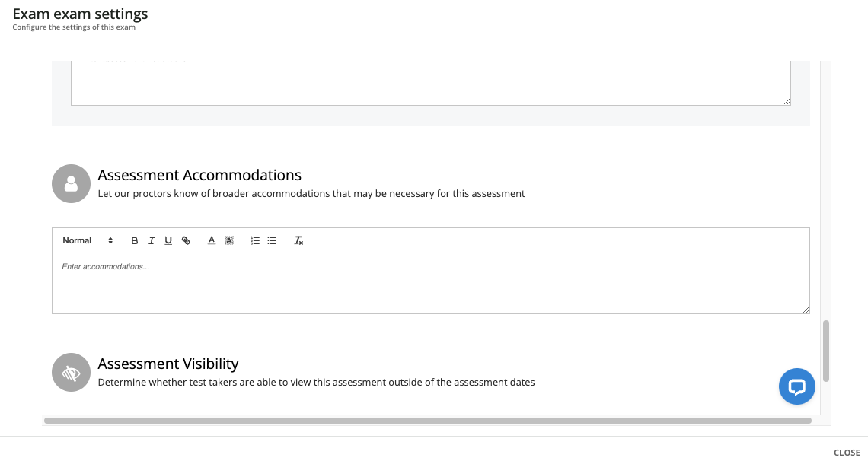Click the vertical scrollbar thumb
868x464 pixels.
coord(826,351)
